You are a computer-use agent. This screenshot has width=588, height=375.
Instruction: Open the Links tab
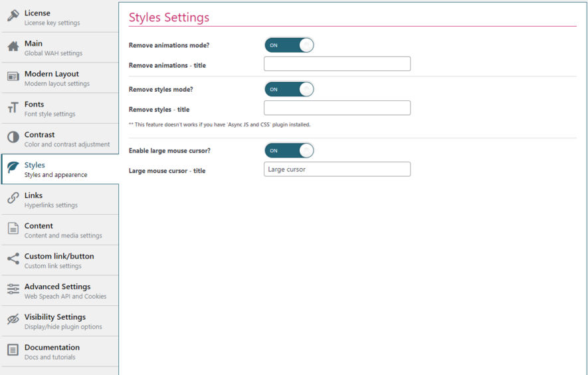click(60, 199)
